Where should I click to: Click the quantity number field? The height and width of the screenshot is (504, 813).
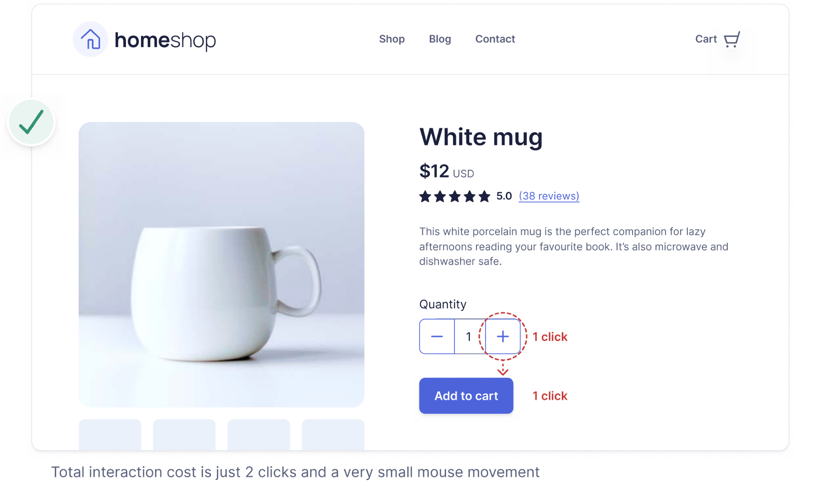pyautogui.click(x=470, y=336)
